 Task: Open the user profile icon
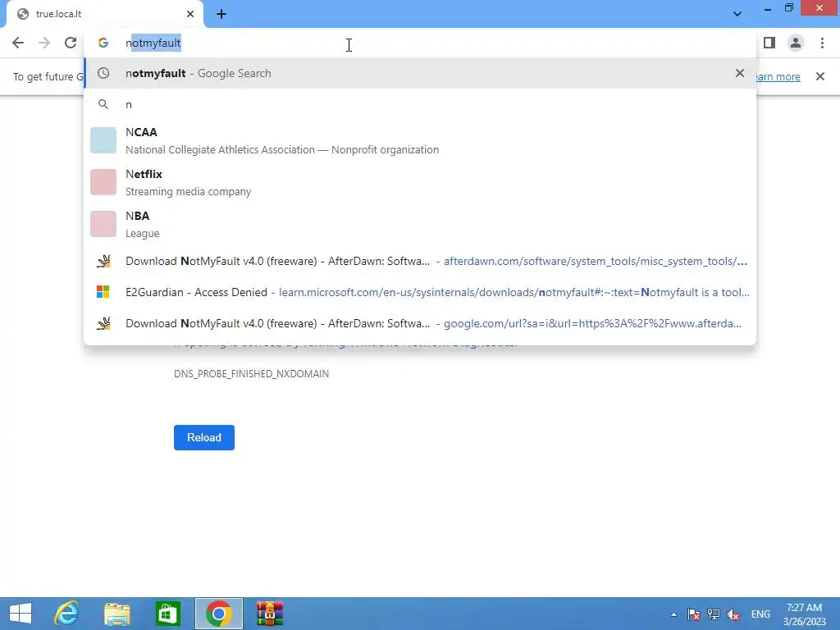[x=796, y=43]
